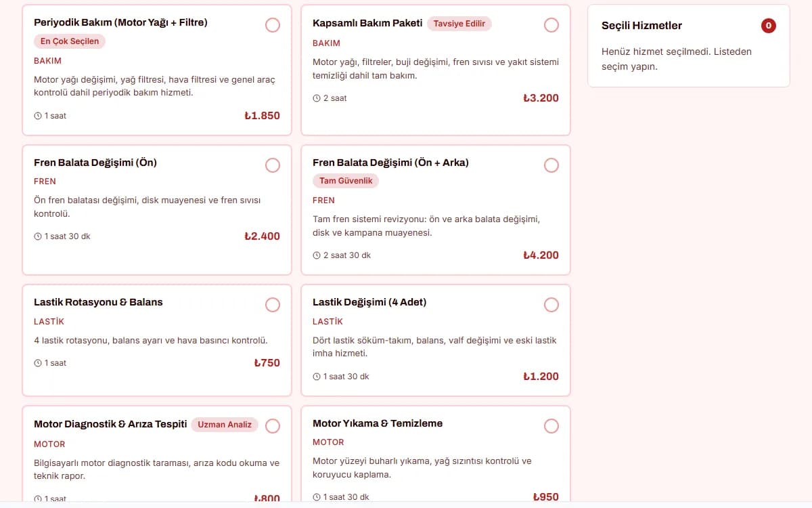The width and height of the screenshot is (812, 508).
Task: Open the Kapsamlı Bakım Paketi title
Action: pos(367,23)
